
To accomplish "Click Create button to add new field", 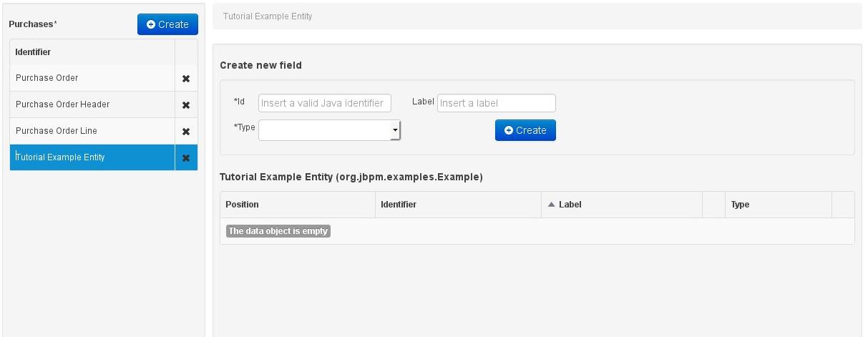I will pyautogui.click(x=525, y=130).
